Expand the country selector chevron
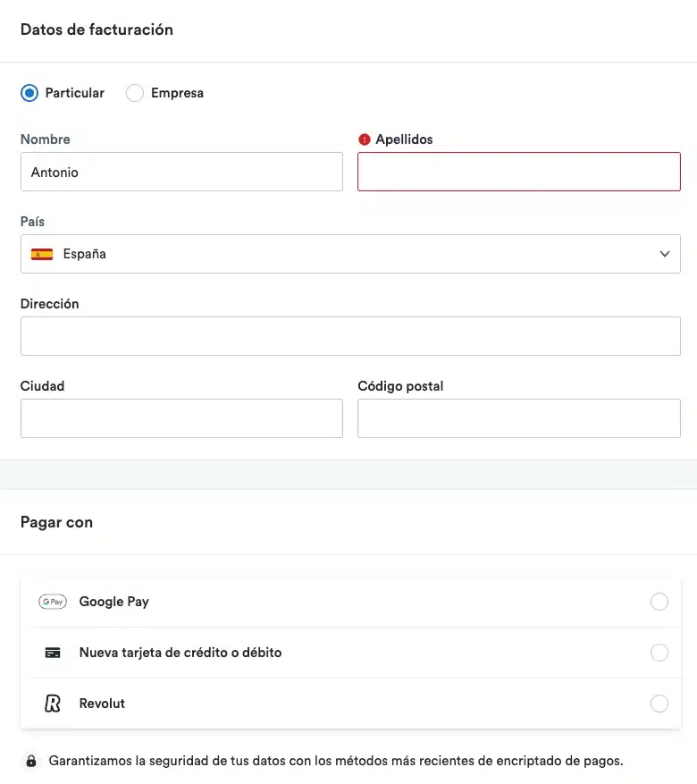The image size is (697, 784). tap(665, 254)
